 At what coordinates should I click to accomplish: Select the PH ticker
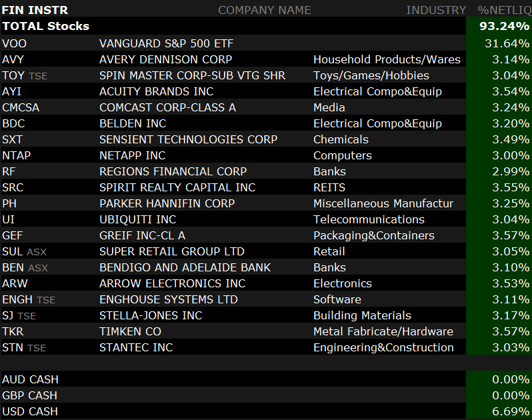click(9, 203)
